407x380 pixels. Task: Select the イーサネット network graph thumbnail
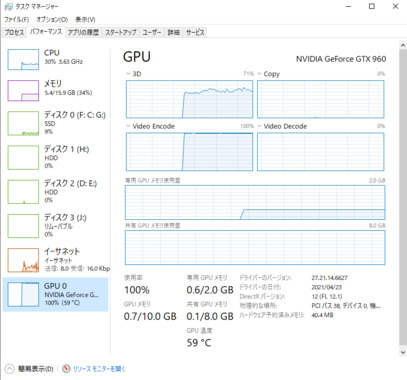tap(23, 260)
